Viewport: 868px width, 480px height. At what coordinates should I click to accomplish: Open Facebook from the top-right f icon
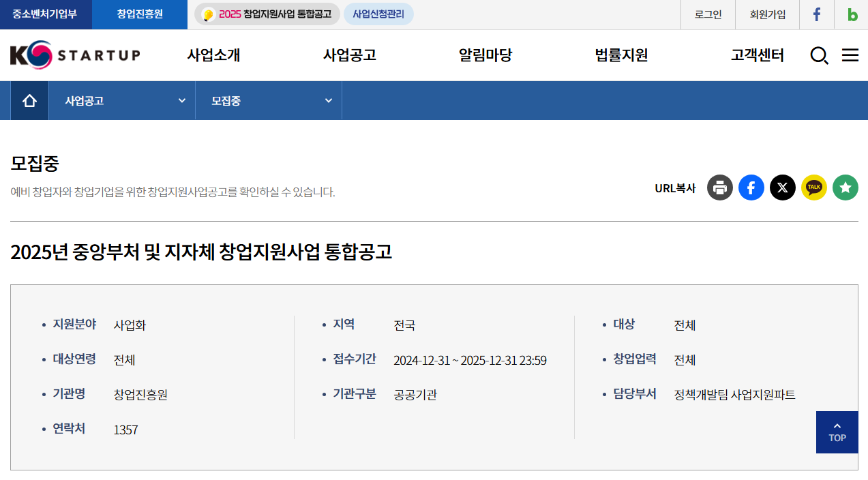817,14
